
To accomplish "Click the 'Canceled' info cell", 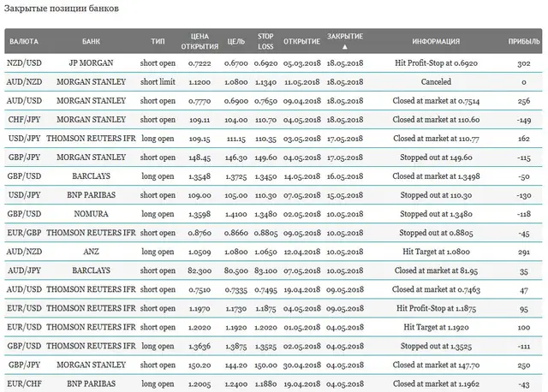I will [x=436, y=82].
